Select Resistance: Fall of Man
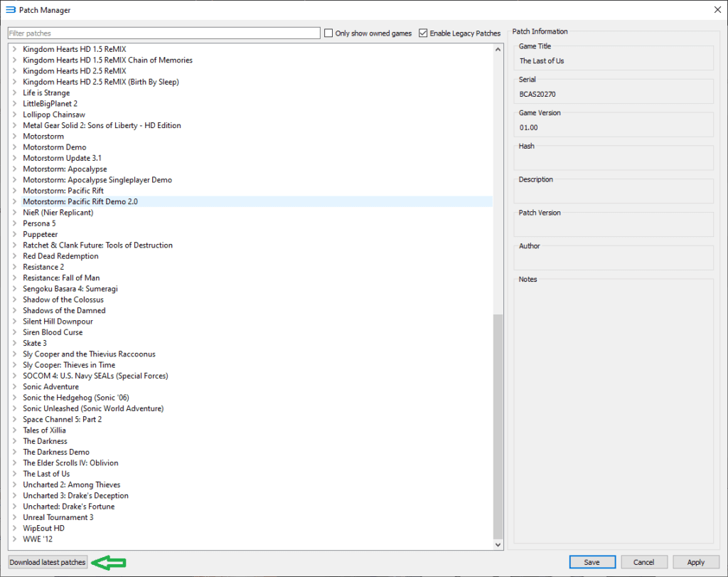728x577 pixels. pyautogui.click(x=61, y=277)
